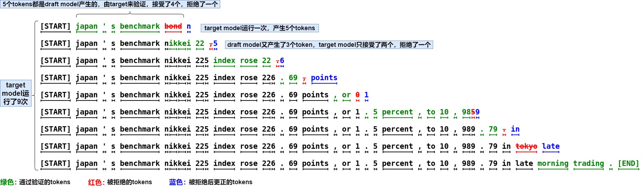Click the first row's '[START]' token
This screenshot has width=644, height=189.
tap(55, 26)
